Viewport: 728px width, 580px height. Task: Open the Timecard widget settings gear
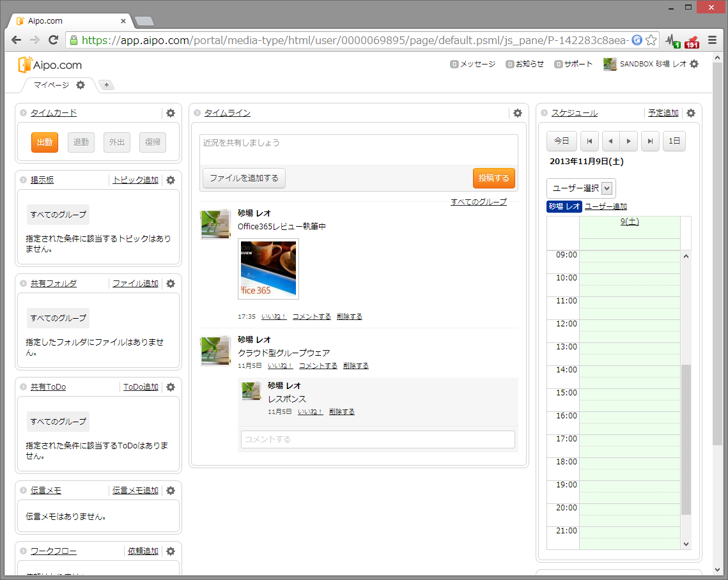pyautogui.click(x=171, y=113)
